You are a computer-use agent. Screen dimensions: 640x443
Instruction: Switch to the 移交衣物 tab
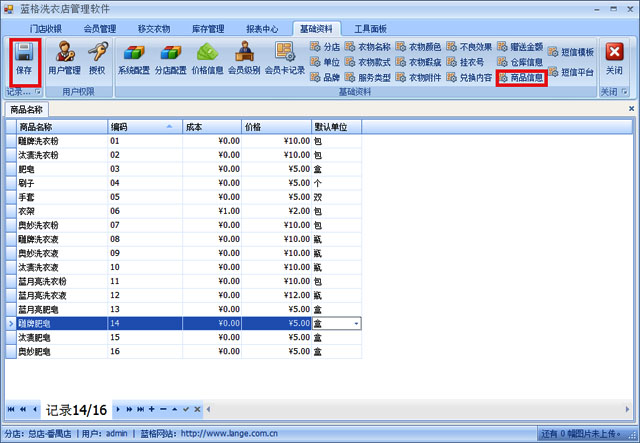[x=154, y=29]
